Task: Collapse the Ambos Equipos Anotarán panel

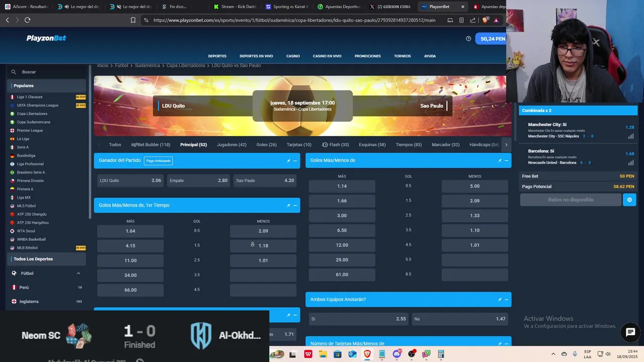Action: [507, 300]
